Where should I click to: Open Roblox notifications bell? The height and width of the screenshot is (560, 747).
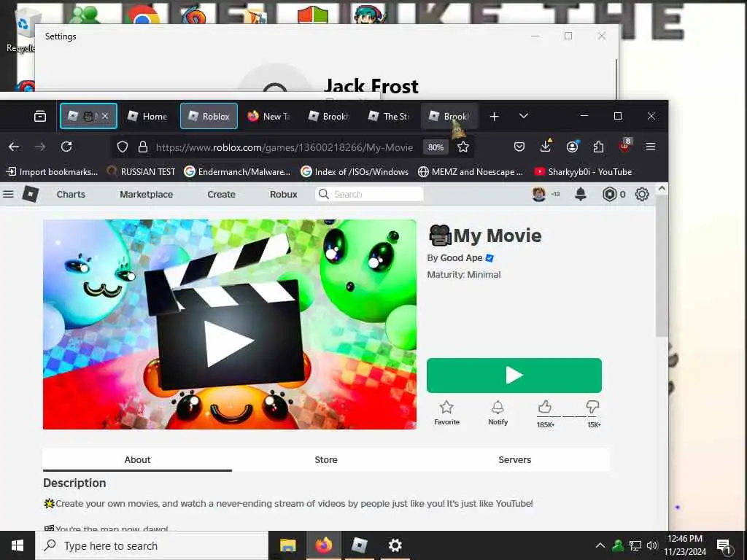[580, 194]
